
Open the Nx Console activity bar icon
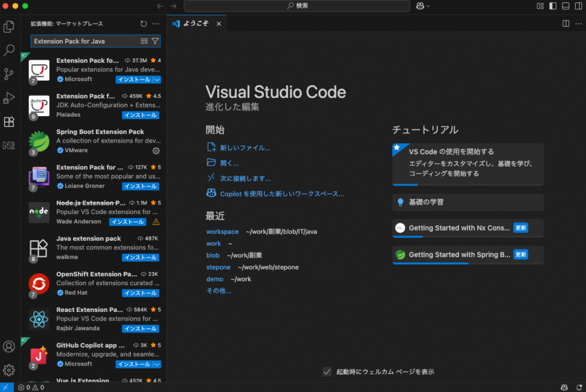(9, 145)
